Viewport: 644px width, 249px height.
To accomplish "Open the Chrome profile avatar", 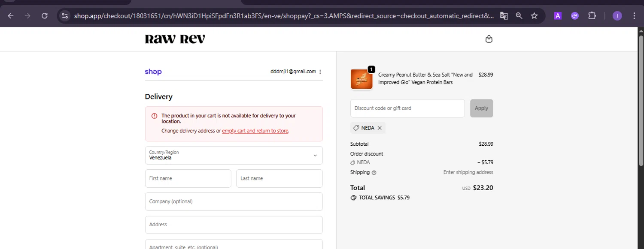I will 617,16.
